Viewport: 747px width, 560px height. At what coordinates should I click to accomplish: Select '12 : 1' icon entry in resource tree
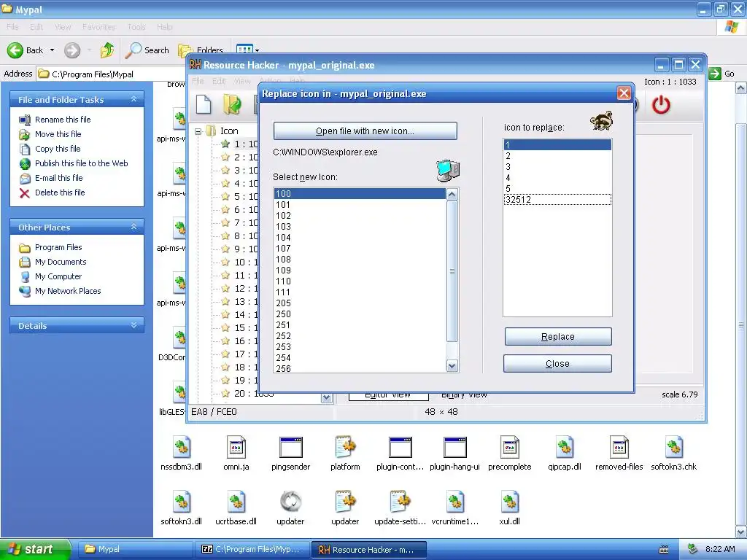[x=241, y=289]
